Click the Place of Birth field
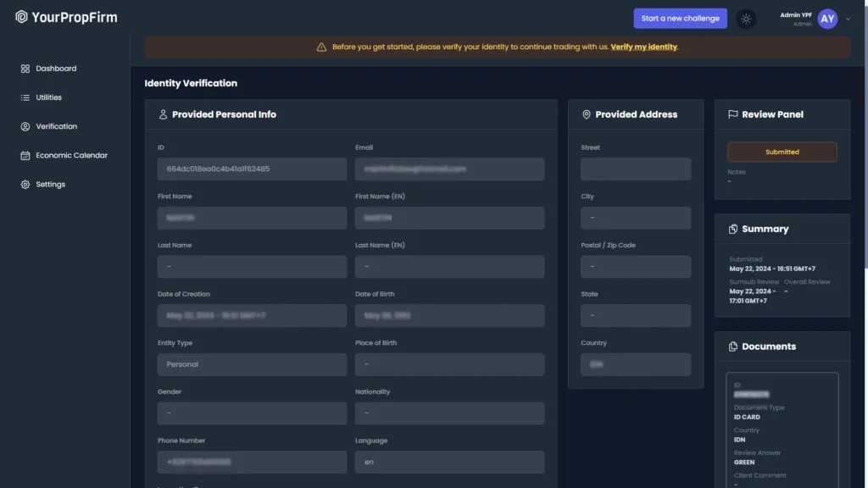The height and width of the screenshot is (488, 868). point(449,364)
